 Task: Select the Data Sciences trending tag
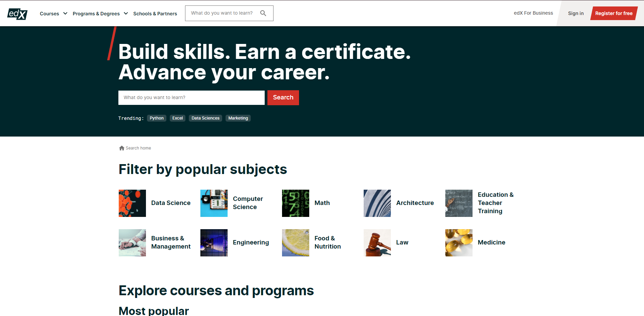(x=205, y=118)
